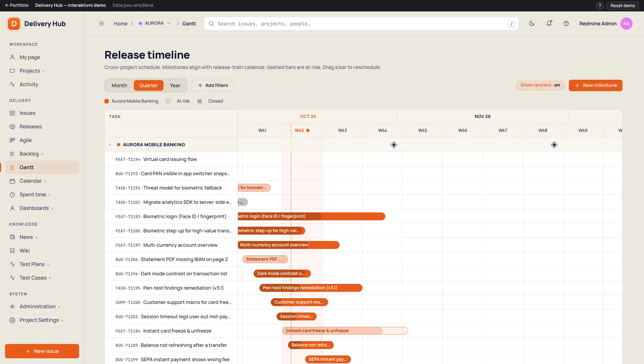Open Dashboards in sidebar
Viewport: 644px width, 364px height.
click(x=42, y=208)
